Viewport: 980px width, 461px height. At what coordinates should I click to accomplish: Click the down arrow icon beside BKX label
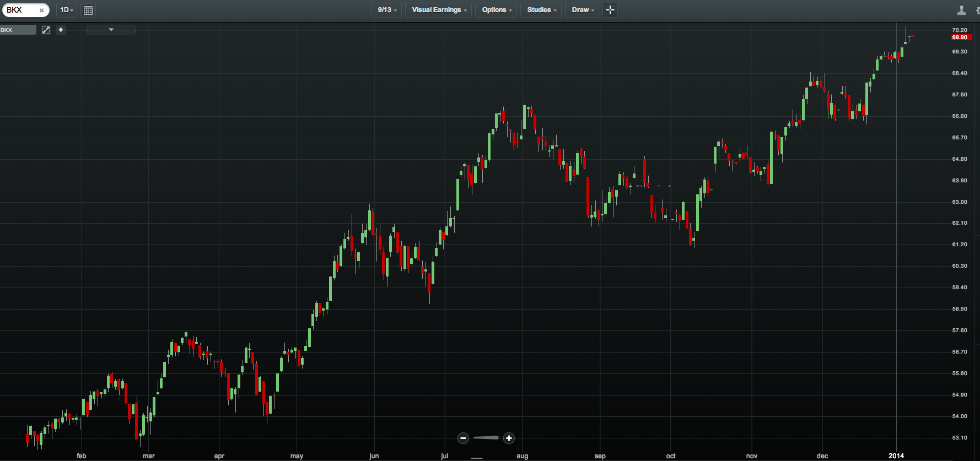(x=61, y=30)
